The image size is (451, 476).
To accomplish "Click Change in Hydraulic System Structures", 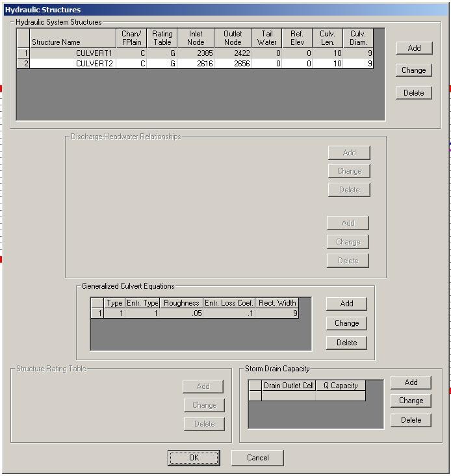I will pos(413,70).
